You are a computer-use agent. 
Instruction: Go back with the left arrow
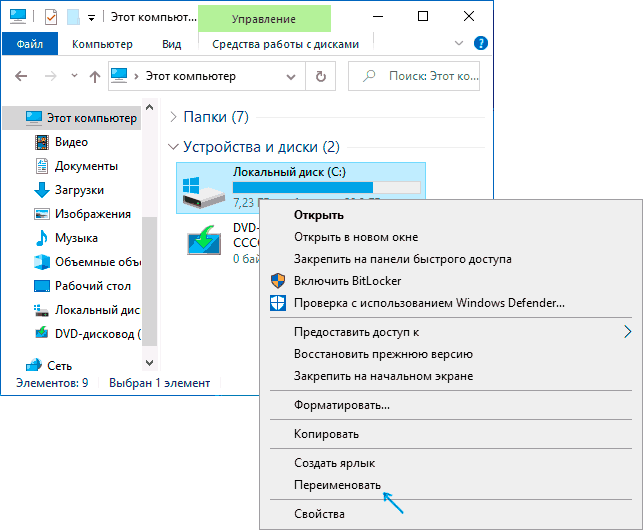21,76
